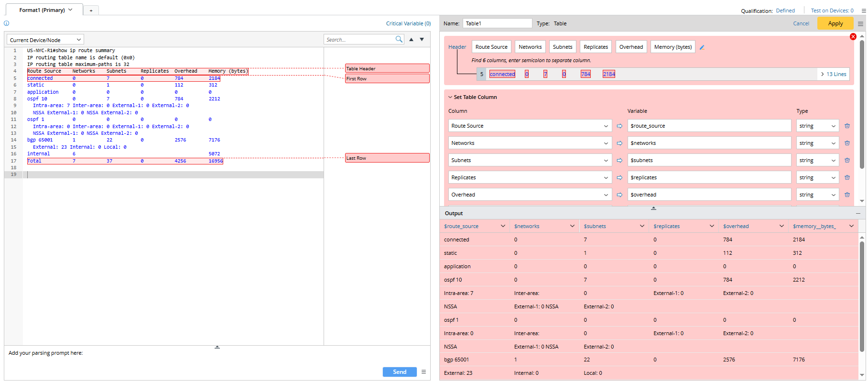Change type dropdown for $overhead
Screen dimensions: 868x382
pos(817,195)
